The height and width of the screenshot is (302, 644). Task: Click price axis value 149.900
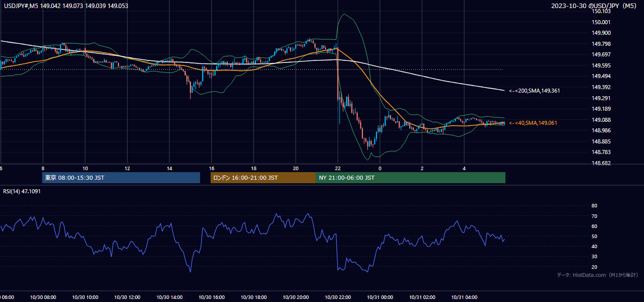[601, 33]
